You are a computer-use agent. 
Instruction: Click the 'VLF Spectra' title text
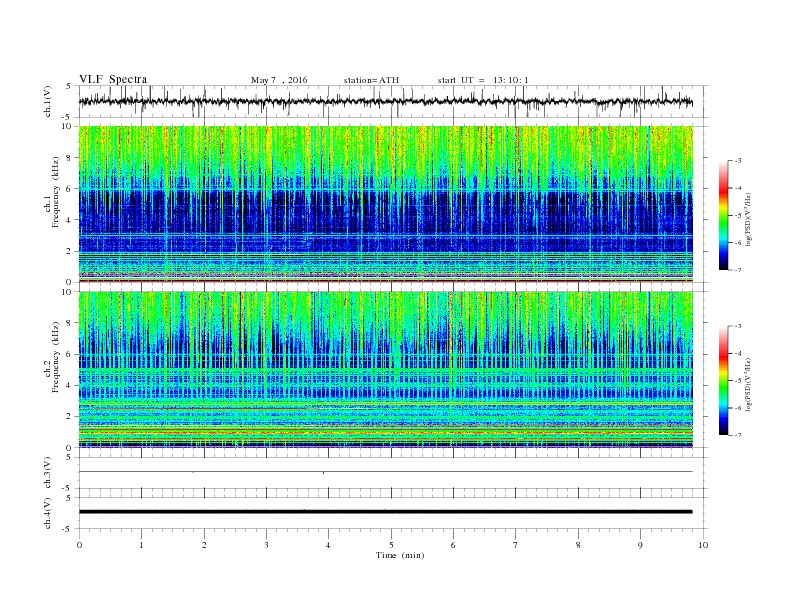[x=113, y=79]
